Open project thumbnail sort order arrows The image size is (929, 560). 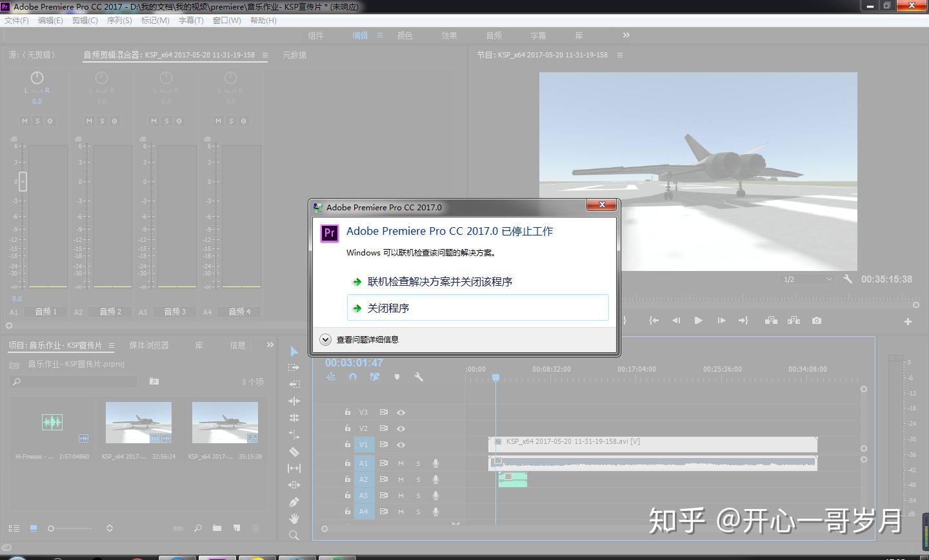[x=110, y=528]
